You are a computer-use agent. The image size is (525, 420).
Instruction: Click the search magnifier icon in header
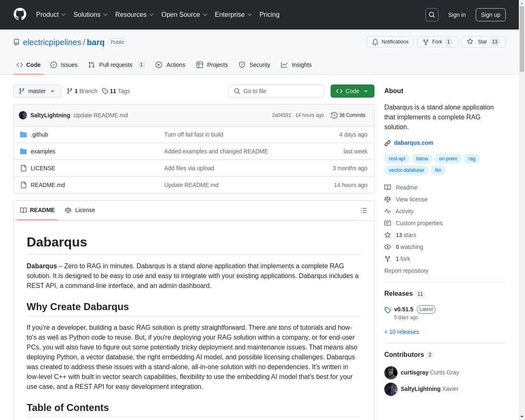pyautogui.click(x=432, y=15)
